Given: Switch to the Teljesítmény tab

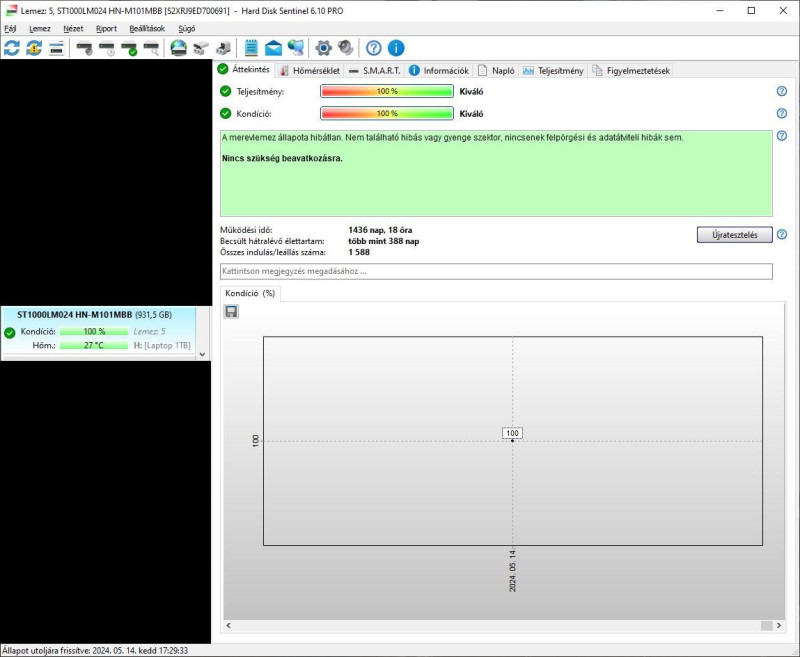Looking at the screenshot, I should [553, 70].
